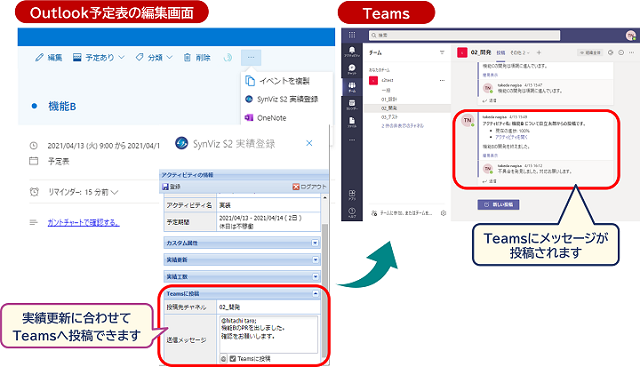Click the Teams app launcher grid icon
This screenshot has width=640, height=367.
352,35
